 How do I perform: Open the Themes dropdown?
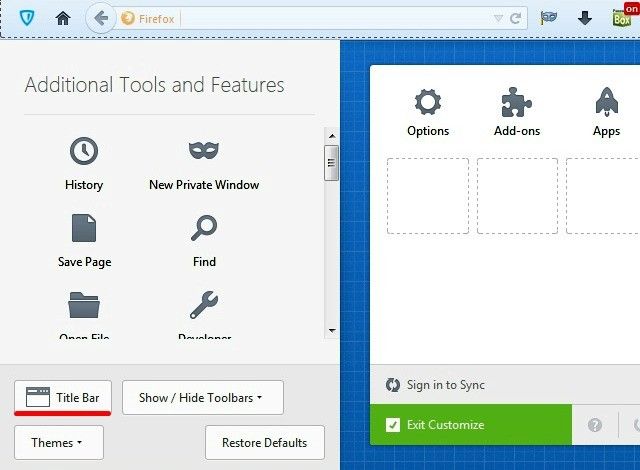tap(59, 443)
